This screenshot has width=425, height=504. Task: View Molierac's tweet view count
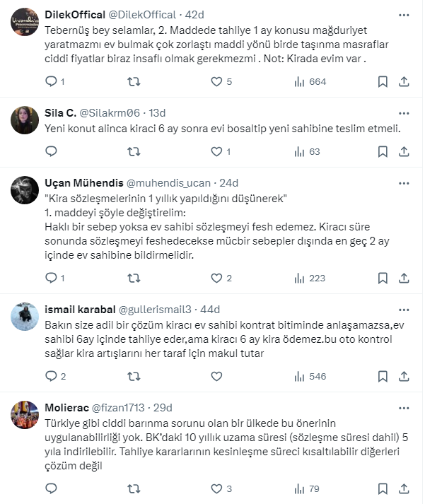308,488
